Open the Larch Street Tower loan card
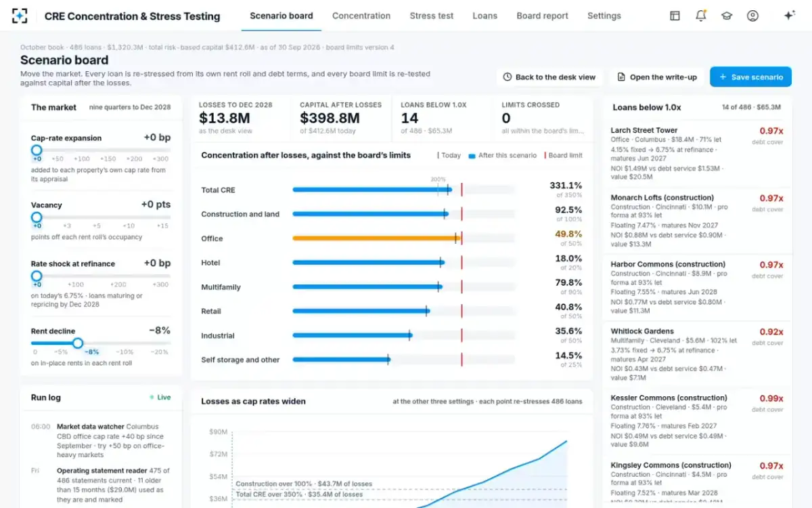Image resolution: width=812 pixels, height=508 pixels. (697, 154)
